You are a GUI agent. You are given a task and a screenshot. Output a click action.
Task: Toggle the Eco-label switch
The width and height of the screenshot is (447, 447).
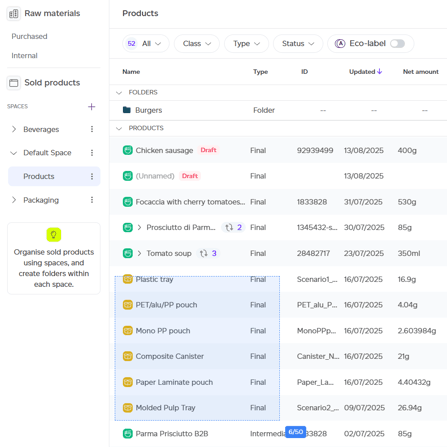pyautogui.click(x=398, y=44)
